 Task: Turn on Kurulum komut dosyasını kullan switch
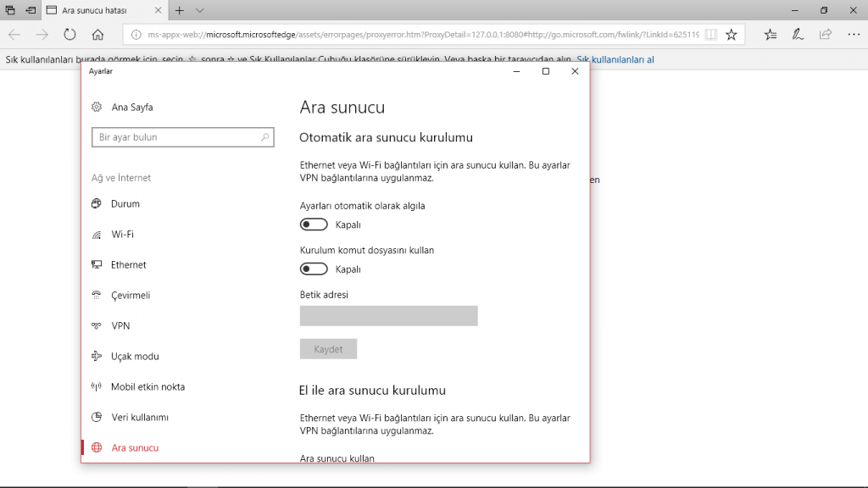[314, 269]
